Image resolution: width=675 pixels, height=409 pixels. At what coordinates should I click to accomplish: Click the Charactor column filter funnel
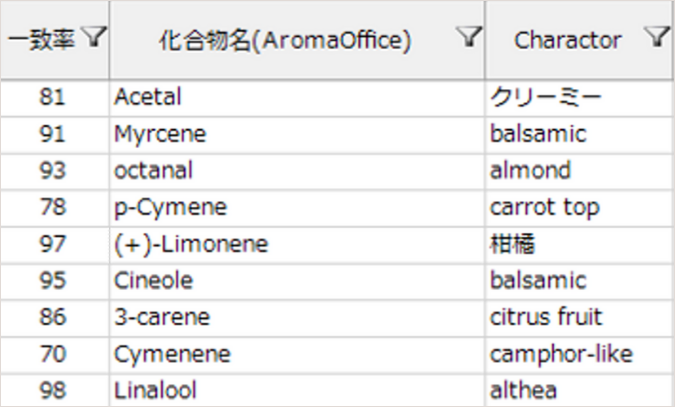click(x=656, y=38)
